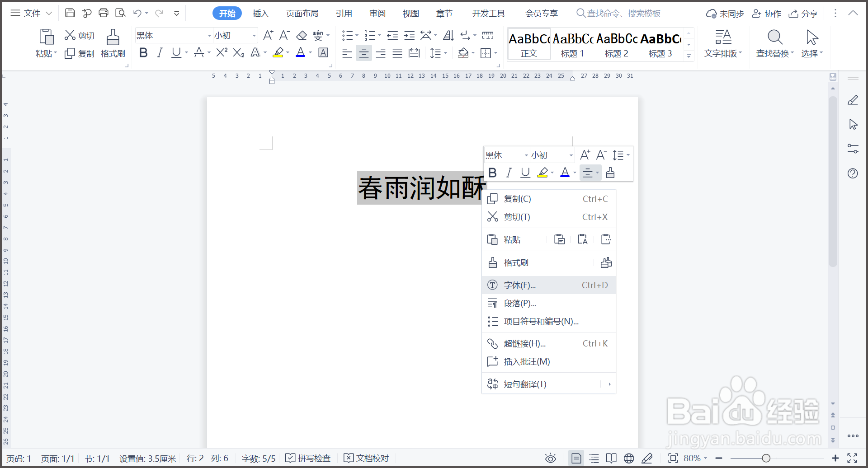Toggle italic formatting in ribbon
868x468 pixels.
tap(159, 53)
